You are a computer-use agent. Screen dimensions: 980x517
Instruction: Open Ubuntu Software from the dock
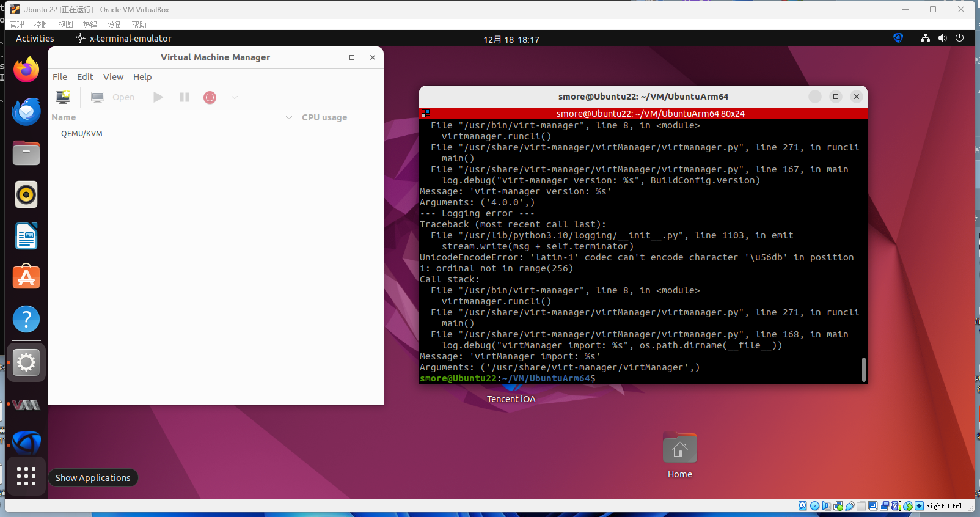coord(26,277)
